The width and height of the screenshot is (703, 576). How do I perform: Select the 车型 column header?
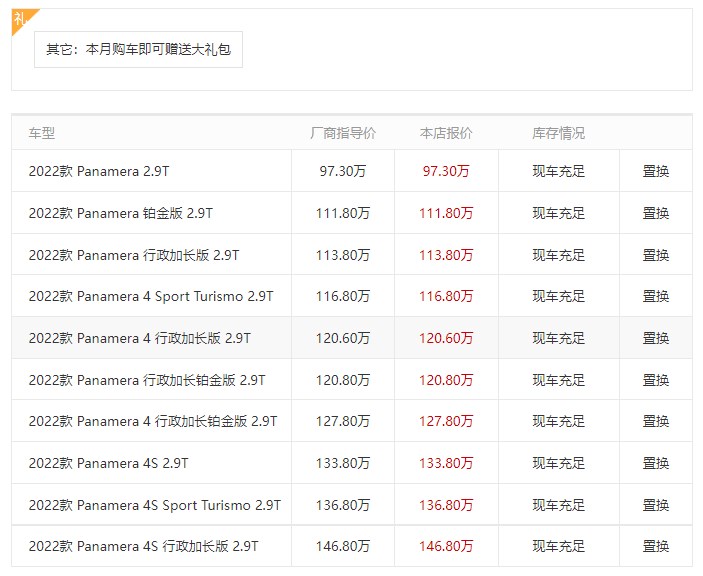tap(42, 133)
